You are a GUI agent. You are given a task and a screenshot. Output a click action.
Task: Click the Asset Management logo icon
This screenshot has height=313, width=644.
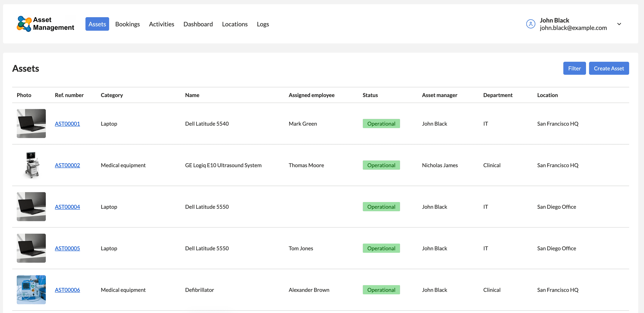pos(24,24)
